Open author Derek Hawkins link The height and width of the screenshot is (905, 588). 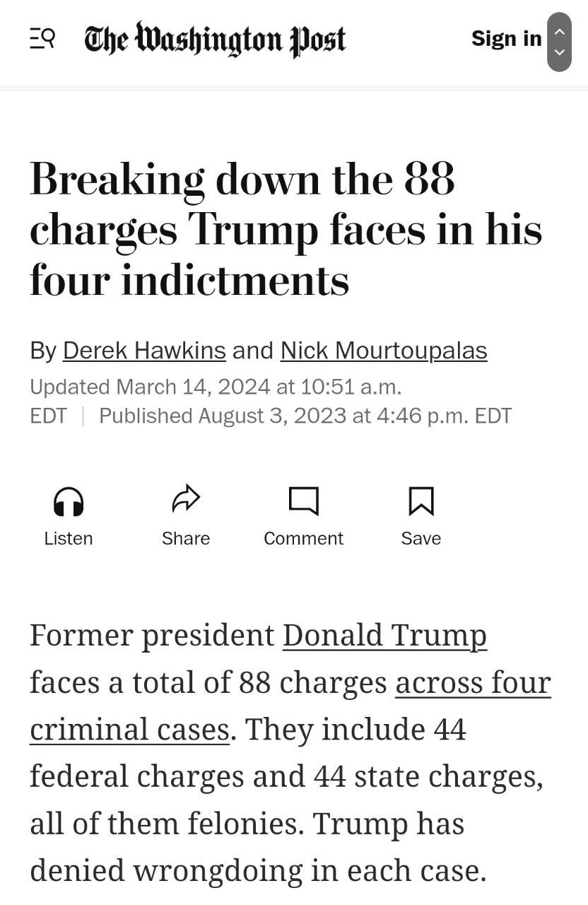pyautogui.click(x=144, y=350)
